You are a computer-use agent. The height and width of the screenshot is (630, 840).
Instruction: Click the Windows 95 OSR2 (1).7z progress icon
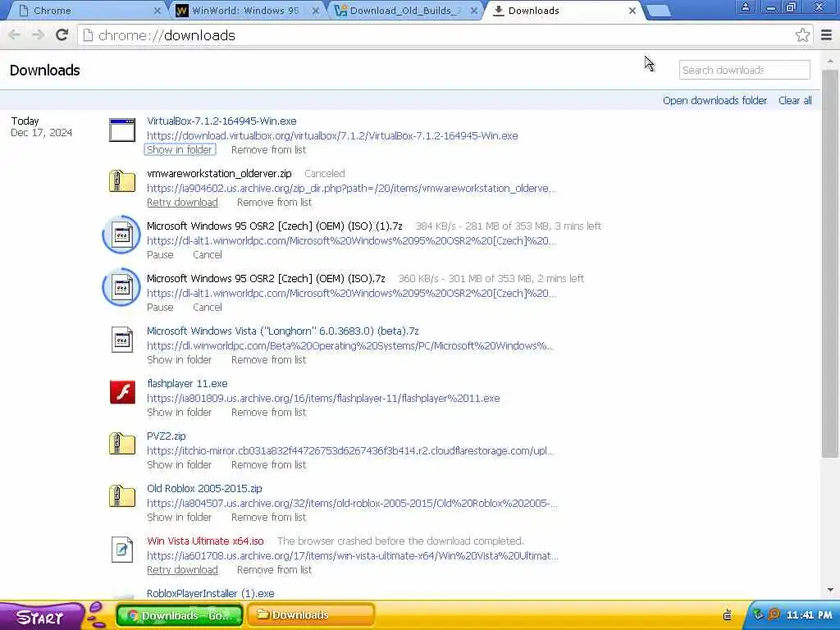pyautogui.click(x=121, y=235)
